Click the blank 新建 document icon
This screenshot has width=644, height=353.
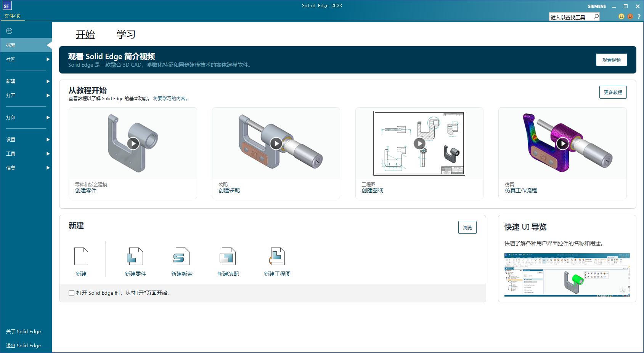tap(81, 256)
